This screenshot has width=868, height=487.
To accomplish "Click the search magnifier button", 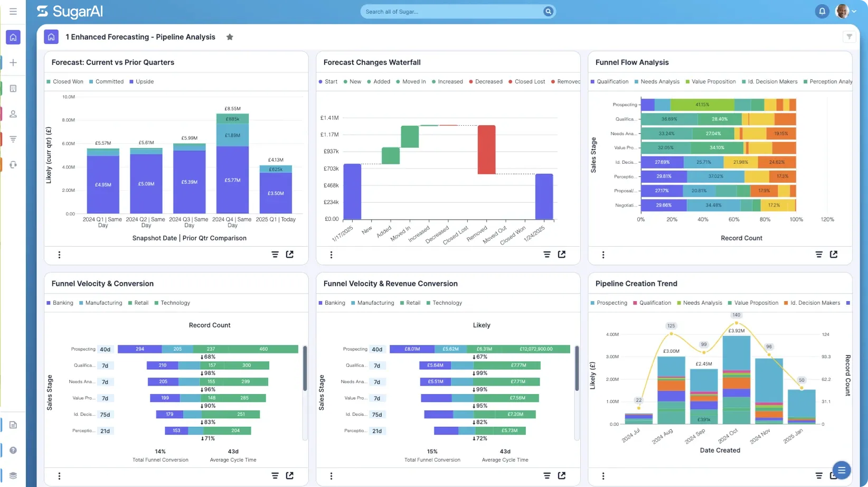I will tap(548, 12).
